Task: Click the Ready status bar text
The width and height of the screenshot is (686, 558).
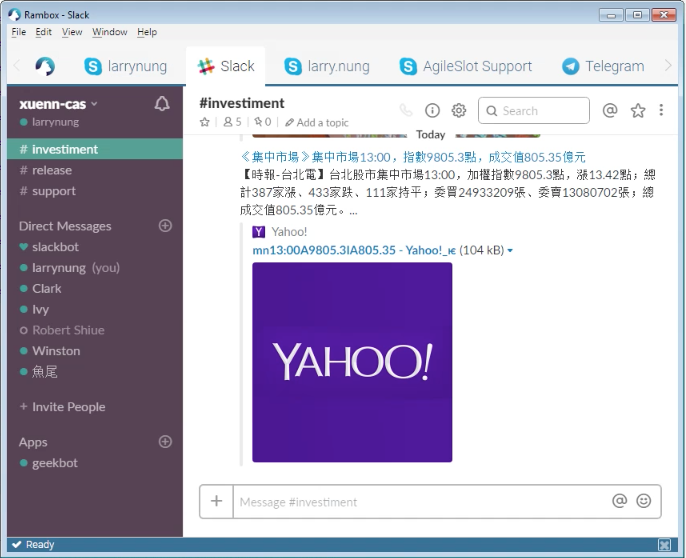Action: pos(40,545)
